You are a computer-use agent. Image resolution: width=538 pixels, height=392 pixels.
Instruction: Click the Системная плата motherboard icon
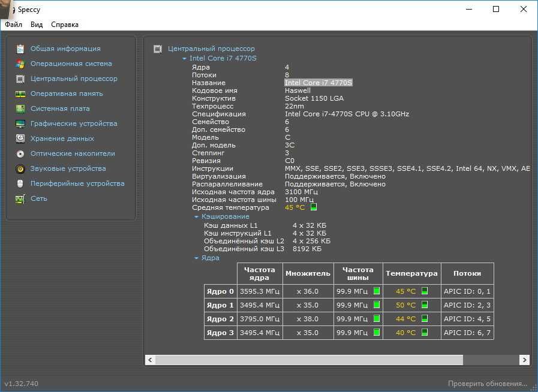coord(20,108)
